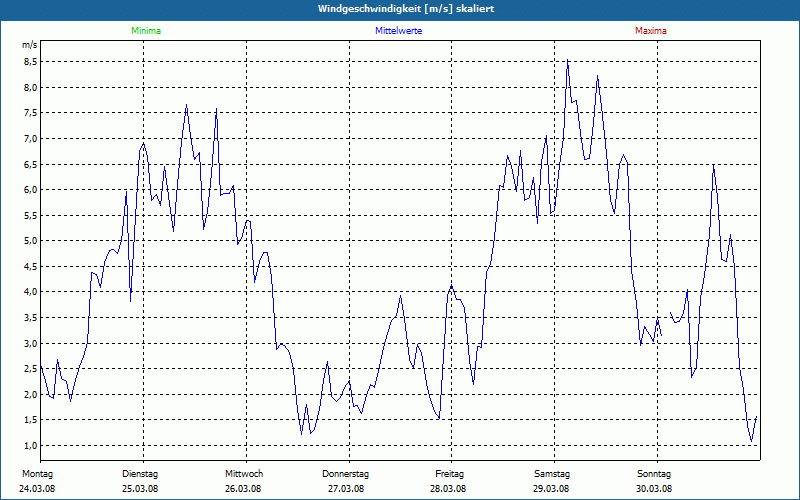
Task: Click the Dienstag day label
Action: (140, 474)
